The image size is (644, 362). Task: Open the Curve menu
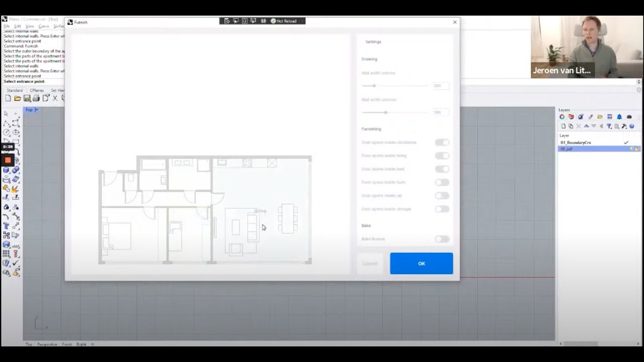(44, 26)
